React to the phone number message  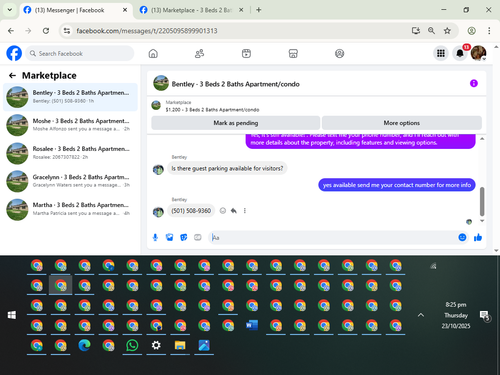(223, 211)
